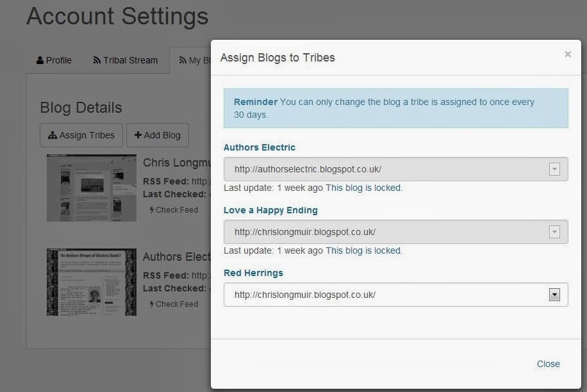The image size is (587, 392).
Task: Click Check Feed for Authors Electric blog
Action: (x=174, y=304)
